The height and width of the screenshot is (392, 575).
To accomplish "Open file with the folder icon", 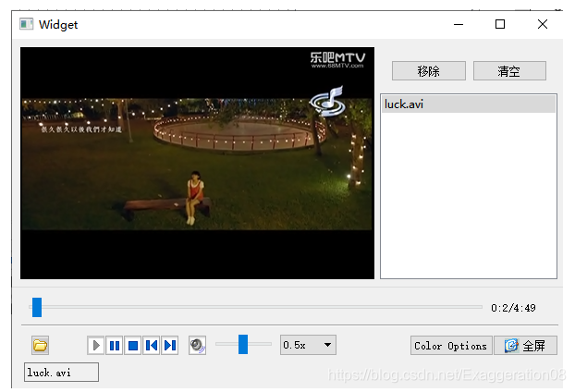I will coord(40,346).
